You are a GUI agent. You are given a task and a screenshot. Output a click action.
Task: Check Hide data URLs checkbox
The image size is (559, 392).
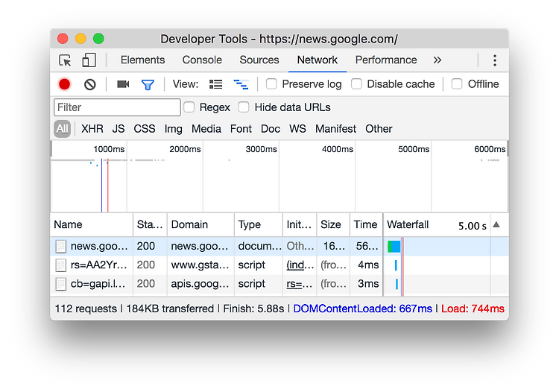tap(244, 107)
